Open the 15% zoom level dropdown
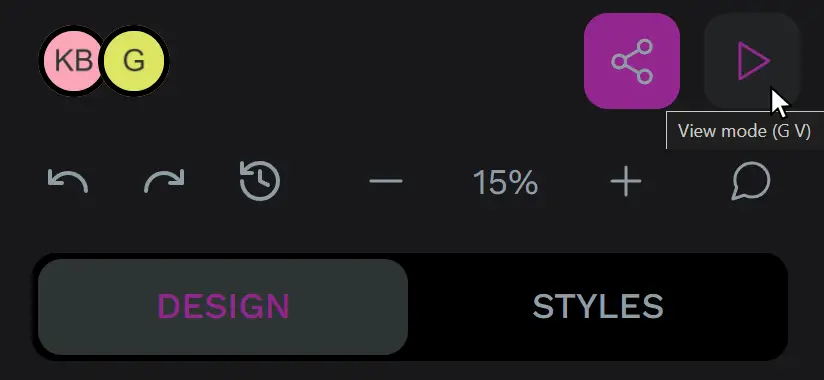Screen dimensions: 824x380 pos(505,182)
